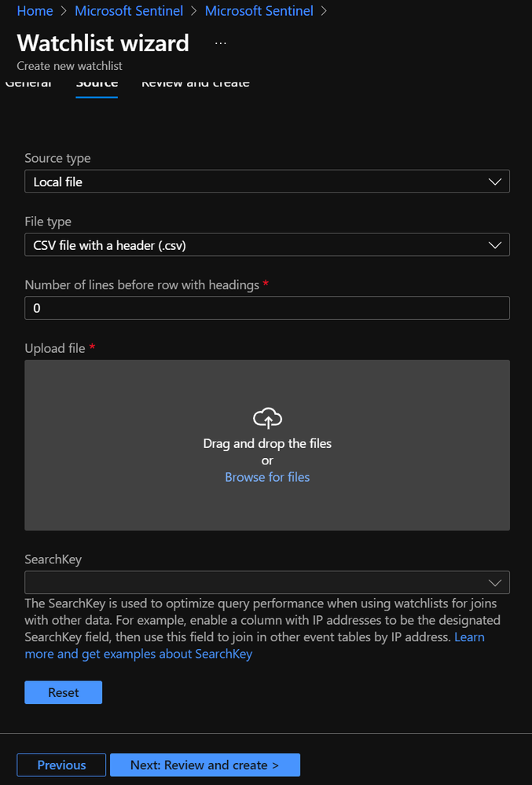The height and width of the screenshot is (785, 532).
Task: Click the Browse for files link
Action: pyautogui.click(x=267, y=477)
